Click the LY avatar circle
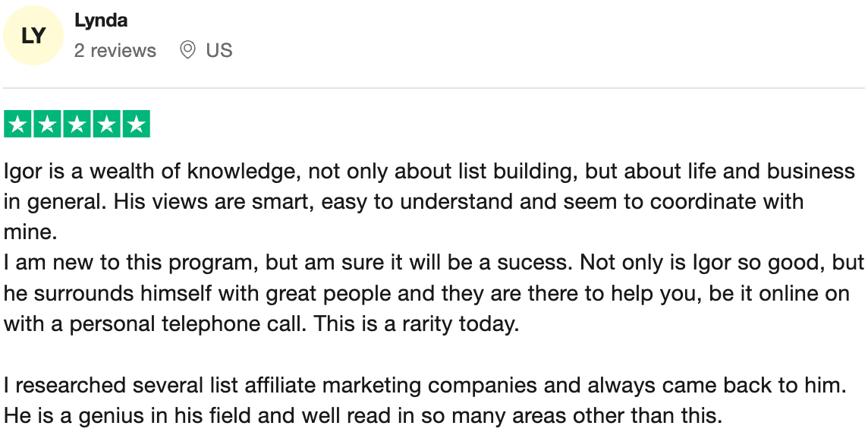 33,36
